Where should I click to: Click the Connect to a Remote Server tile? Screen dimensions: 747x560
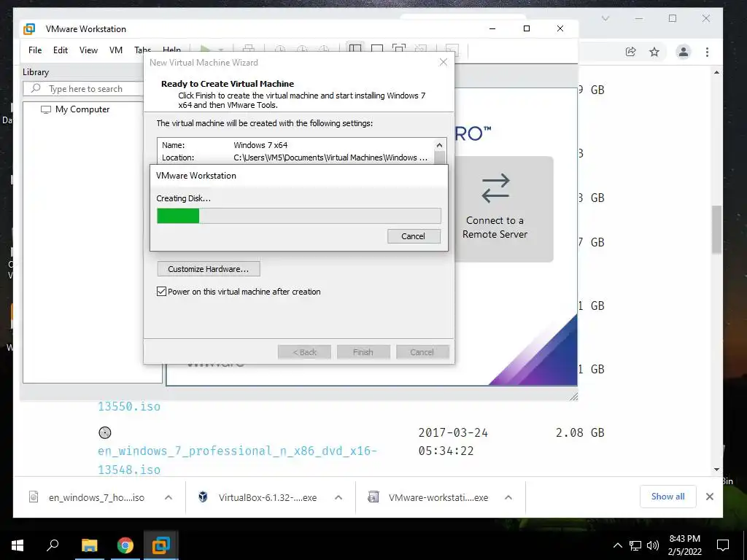click(x=504, y=209)
